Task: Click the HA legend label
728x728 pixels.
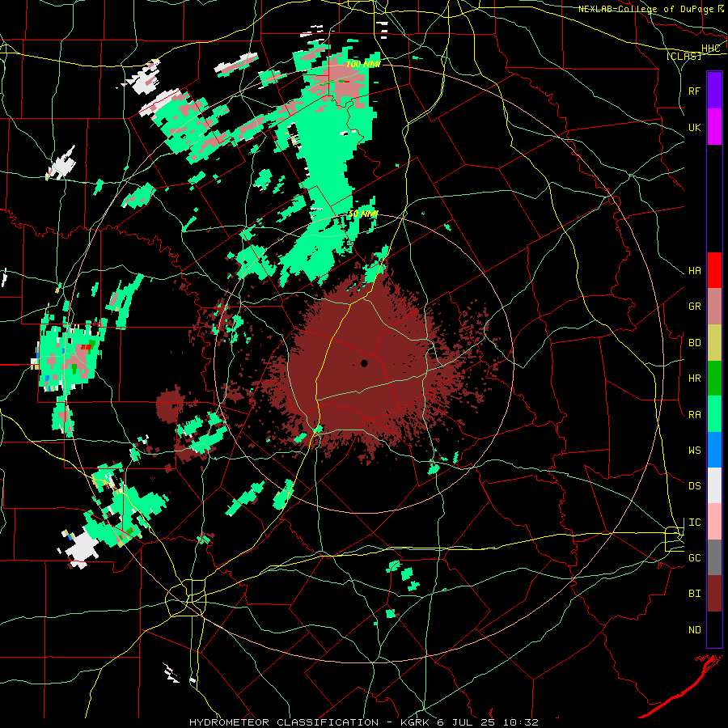Action: (694, 271)
